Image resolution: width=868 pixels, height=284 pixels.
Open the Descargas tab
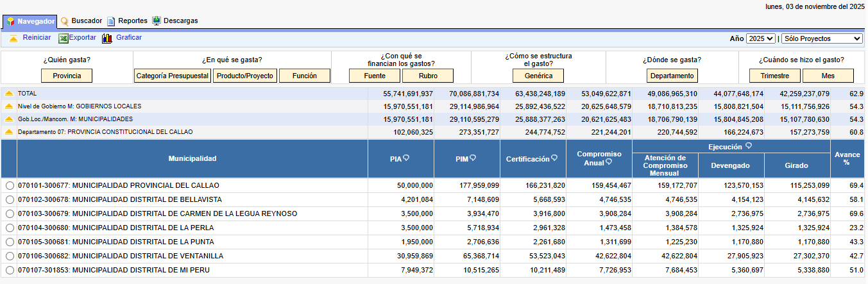(180, 21)
